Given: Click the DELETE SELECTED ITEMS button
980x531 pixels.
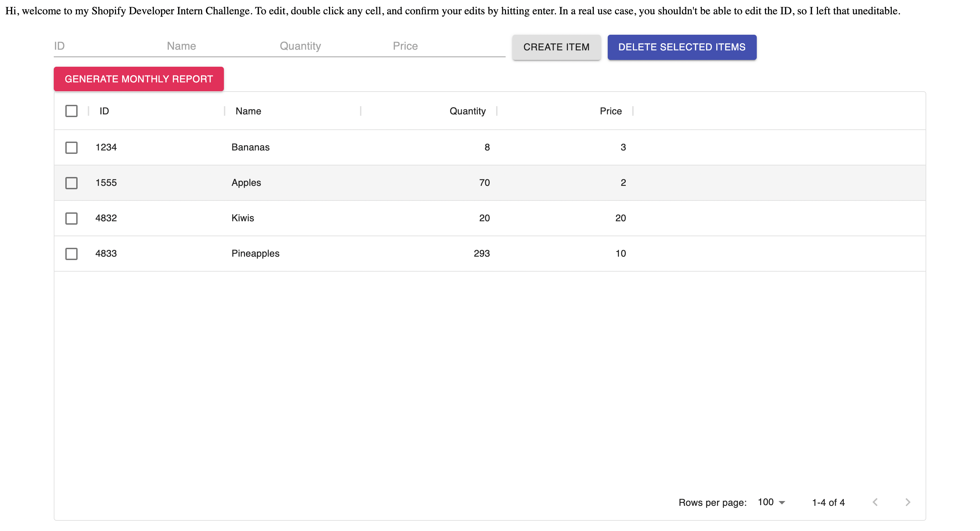Looking at the screenshot, I should point(682,47).
